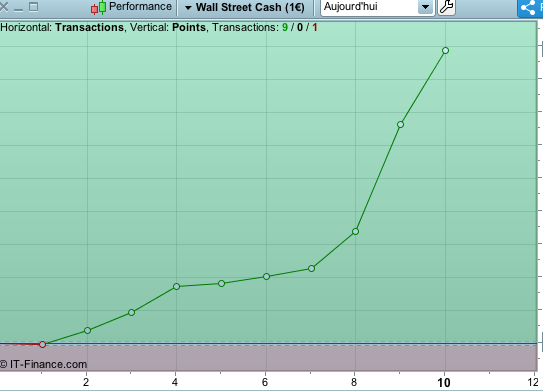
Task: Click the equity curve point at transaction 9
Action: pos(400,124)
